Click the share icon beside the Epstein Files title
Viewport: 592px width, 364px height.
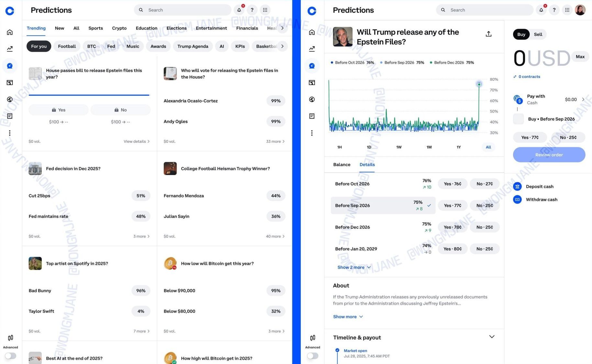coord(488,34)
